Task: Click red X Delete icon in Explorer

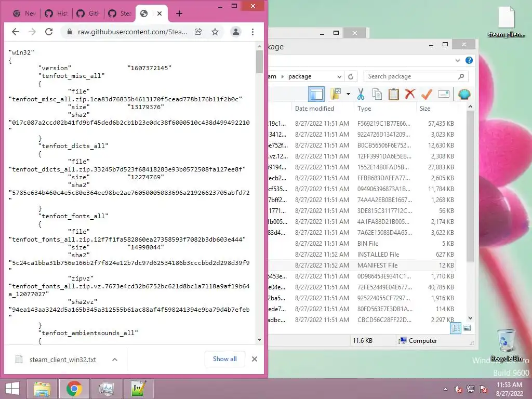Action: [x=410, y=94]
